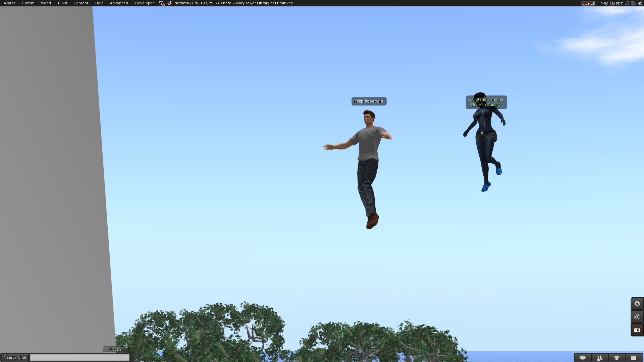The width and height of the screenshot is (644, 362).
Task: Click the Philip Rosedale name tag
Action: pos(369,101)
